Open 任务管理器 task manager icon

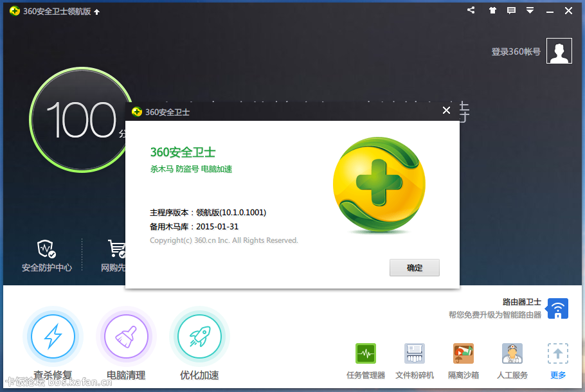click(366, 353)
